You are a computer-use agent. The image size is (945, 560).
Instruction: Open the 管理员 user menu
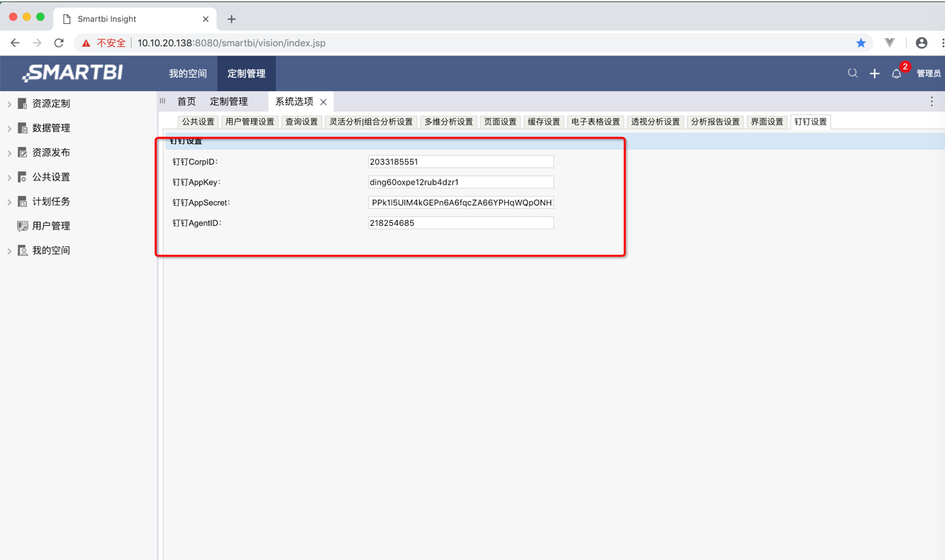pos(929,73)
